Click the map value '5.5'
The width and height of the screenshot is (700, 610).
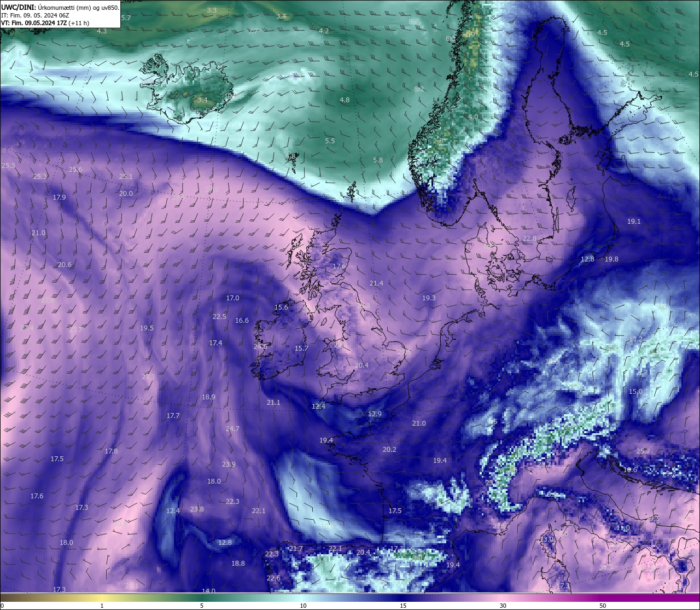(x=330, y=141)
